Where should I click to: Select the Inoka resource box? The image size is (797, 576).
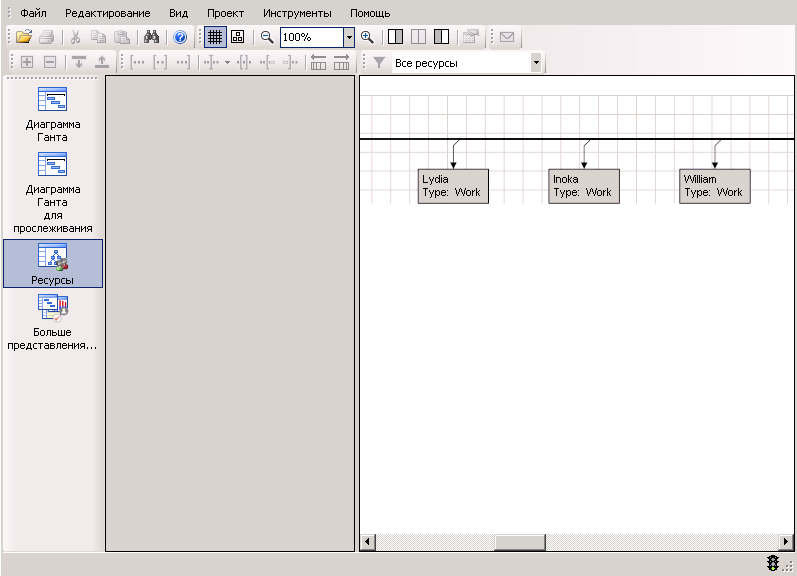click(x=584, y=186)
